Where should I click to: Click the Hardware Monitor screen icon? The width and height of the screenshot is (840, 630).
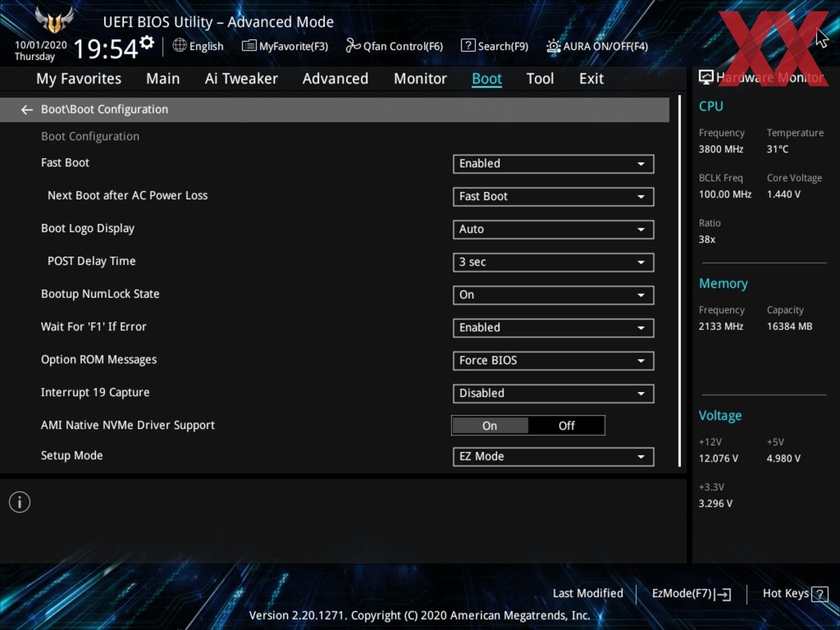[706, 77]
